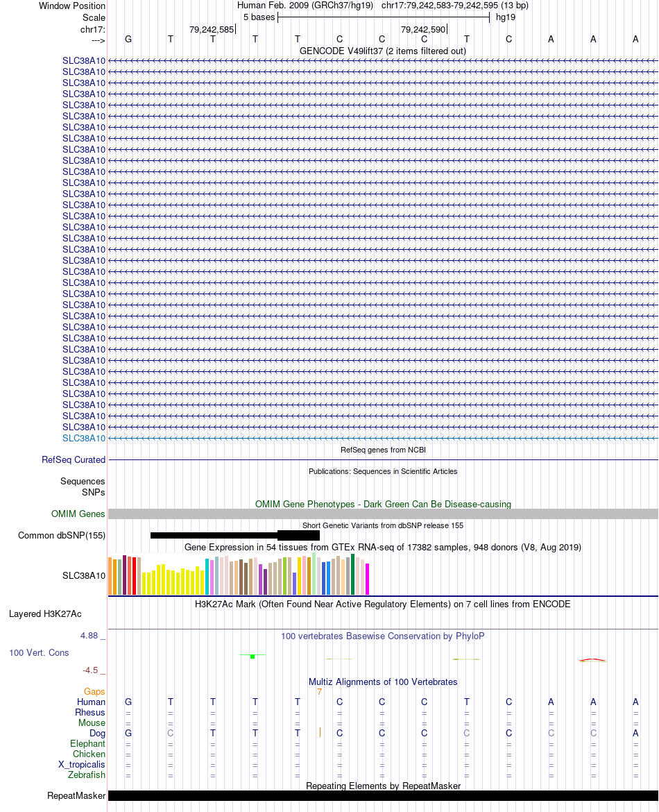Click the RepeatMasker track label
Screen dimensions: 659x812
point(76,795)
